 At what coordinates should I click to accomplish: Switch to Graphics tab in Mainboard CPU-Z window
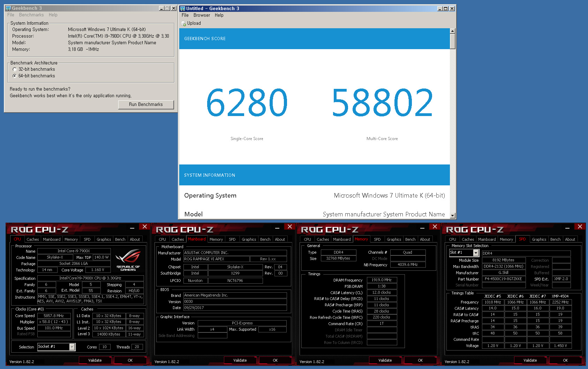pos(249,239)
